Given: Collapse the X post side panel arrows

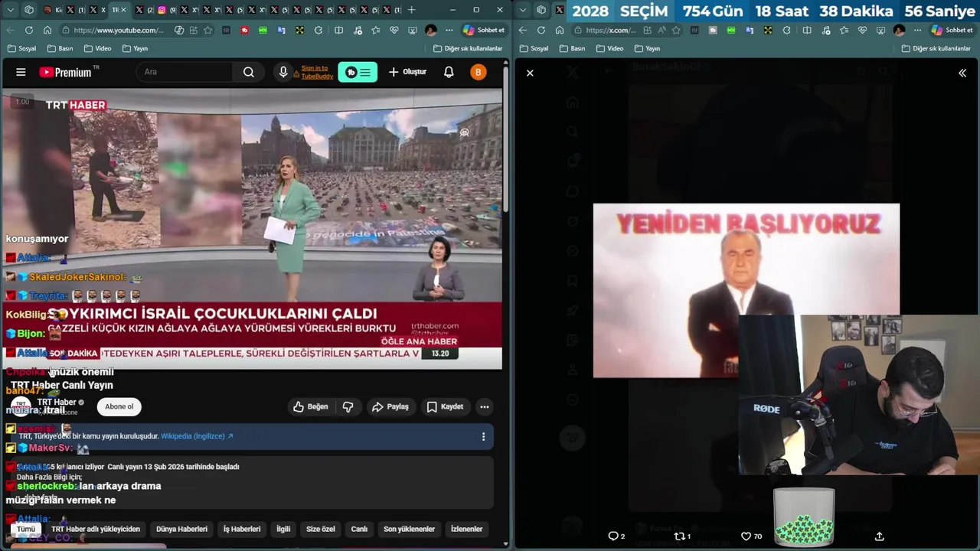Looking at the screenshot, I should click(x=962, y=73).
